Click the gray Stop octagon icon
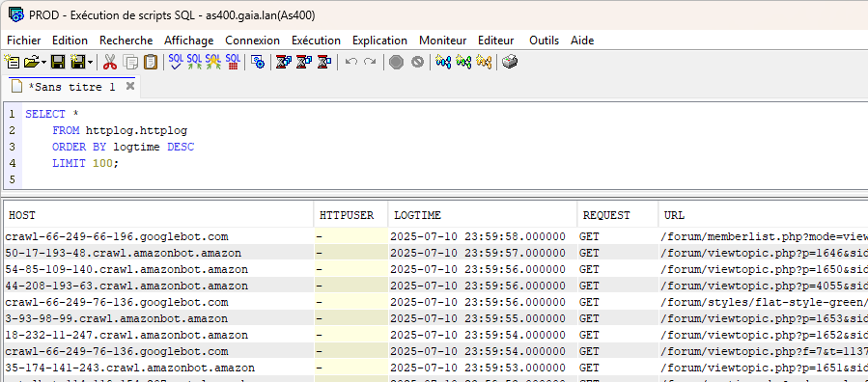The height and width of the screenshot is (382, 868). (x=396, y=62)
